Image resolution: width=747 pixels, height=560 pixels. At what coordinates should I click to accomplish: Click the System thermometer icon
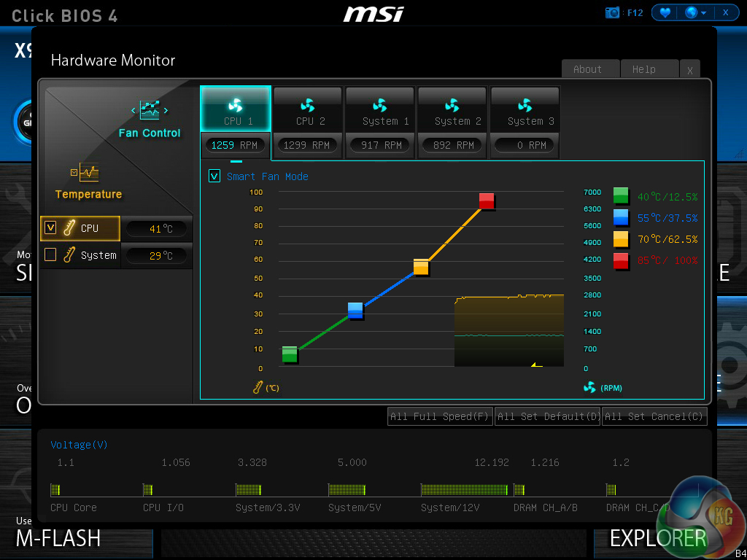point(69,254)
